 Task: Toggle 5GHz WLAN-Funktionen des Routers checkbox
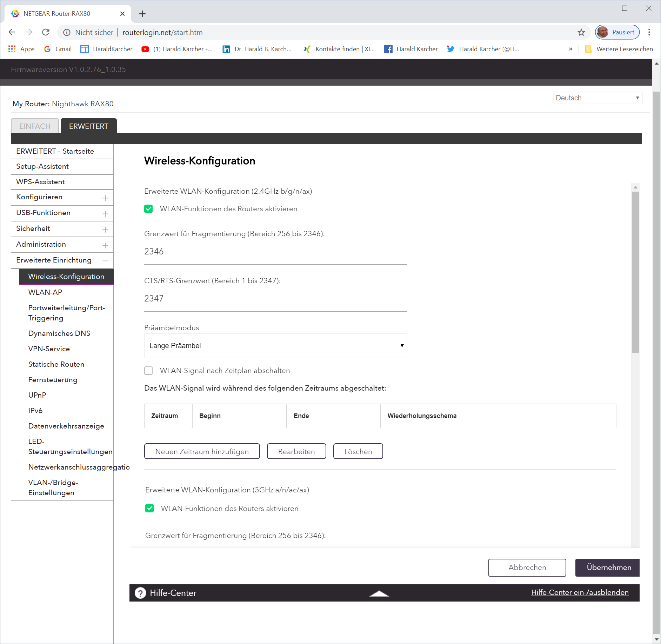(x=149, y=509)
